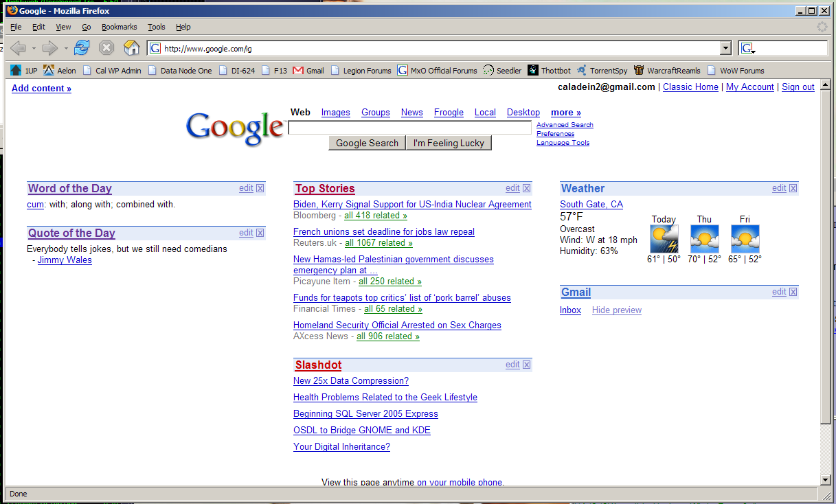Image resolution: width=836 pixels, height=504 pixels.
Task: Close the Quote of the Day module
Action: [260, 233]
